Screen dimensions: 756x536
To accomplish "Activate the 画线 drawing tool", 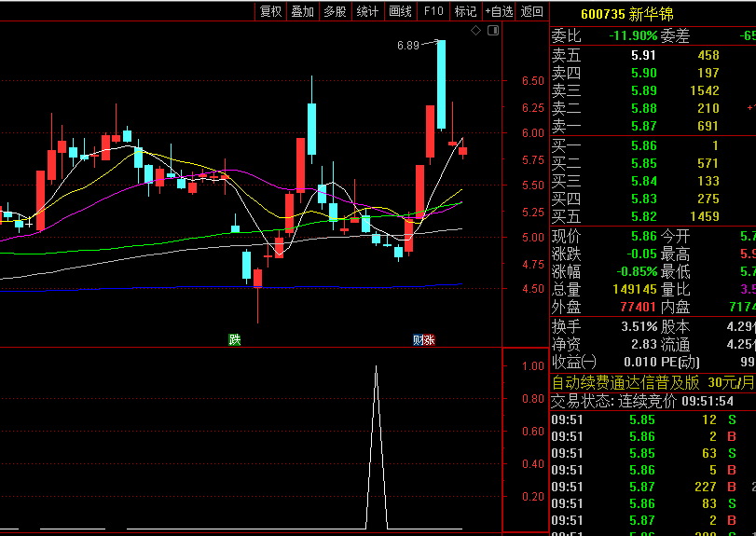I will (x=400, y=11).
